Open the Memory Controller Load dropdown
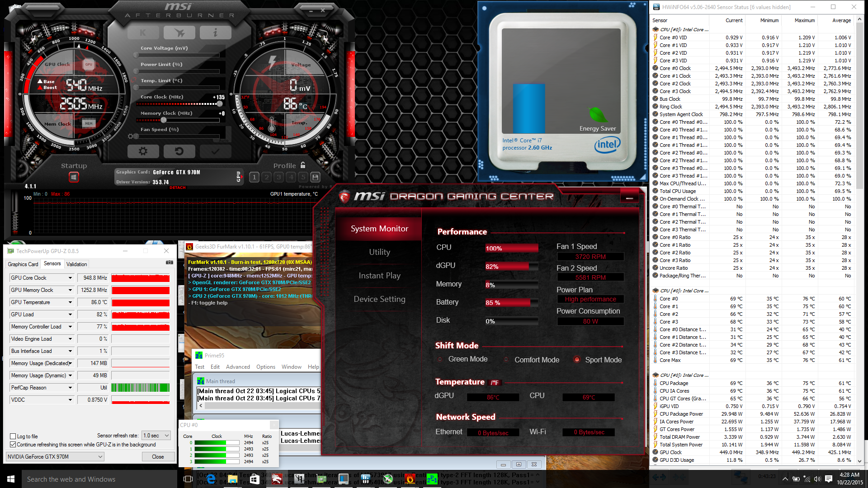Screen dimensions: 868x488 click(x=70, y=327)
